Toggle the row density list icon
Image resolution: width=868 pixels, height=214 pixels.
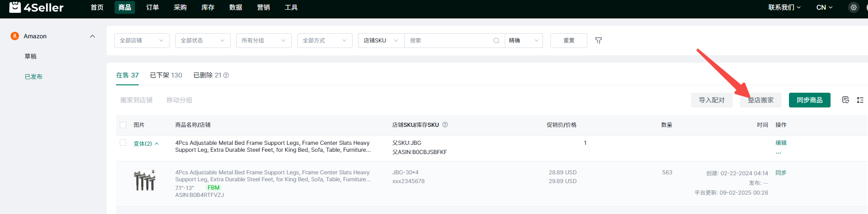(x=860, y=100)
